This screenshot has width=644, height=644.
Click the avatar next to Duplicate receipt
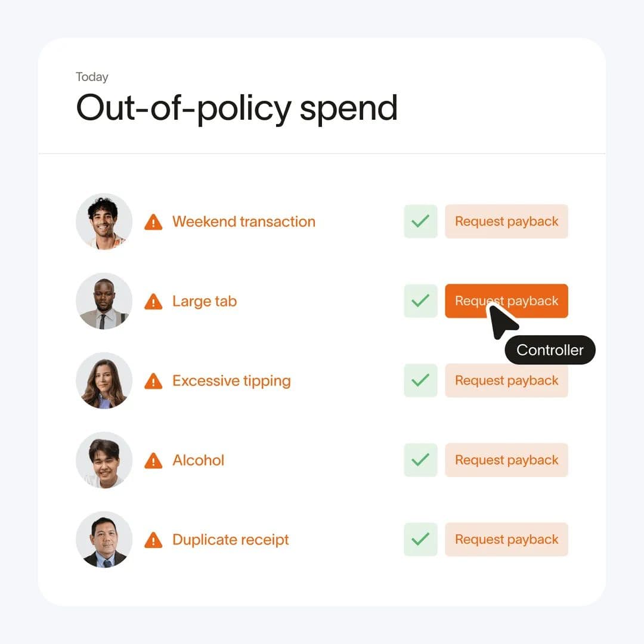104,539
